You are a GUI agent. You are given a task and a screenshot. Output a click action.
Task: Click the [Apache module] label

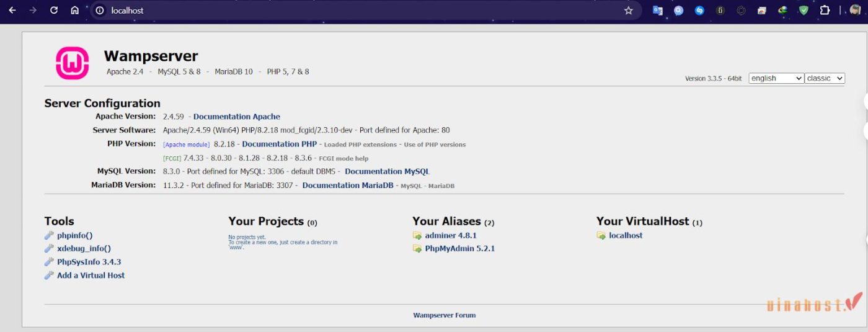(186, 145)
